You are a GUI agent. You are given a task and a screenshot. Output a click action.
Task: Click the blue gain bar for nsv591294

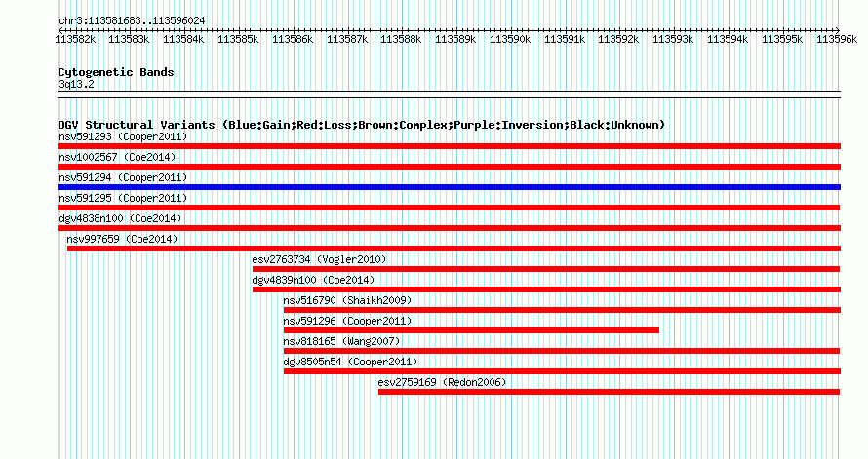click(449, 187)
